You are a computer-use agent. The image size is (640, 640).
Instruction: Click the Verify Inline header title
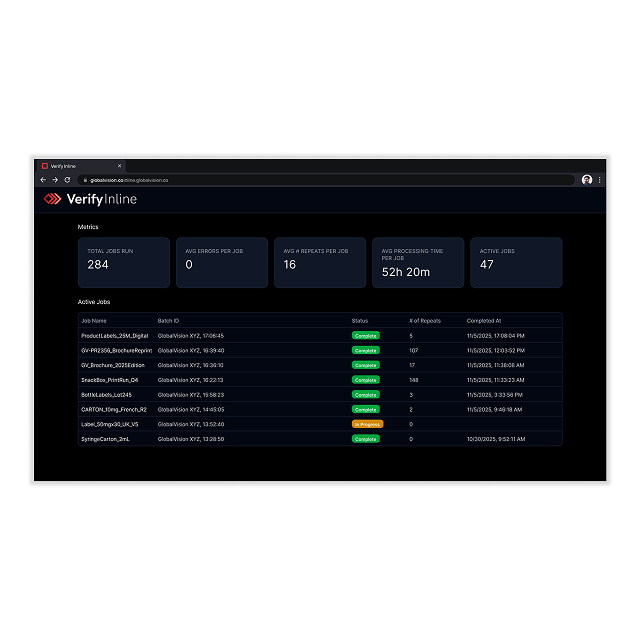pyautogui.click(x=102, y=199)
